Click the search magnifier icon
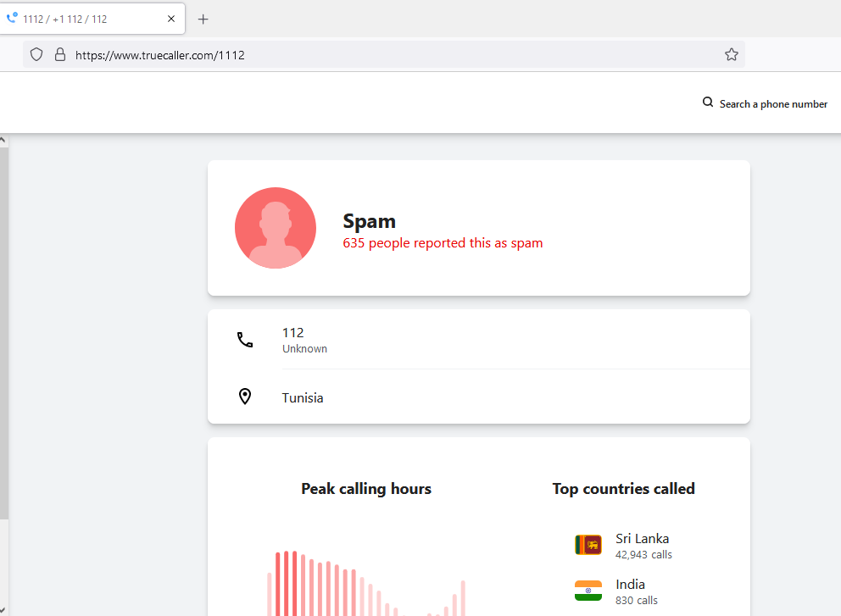Viewport: 841px width, 616px height. click(708, 103)
